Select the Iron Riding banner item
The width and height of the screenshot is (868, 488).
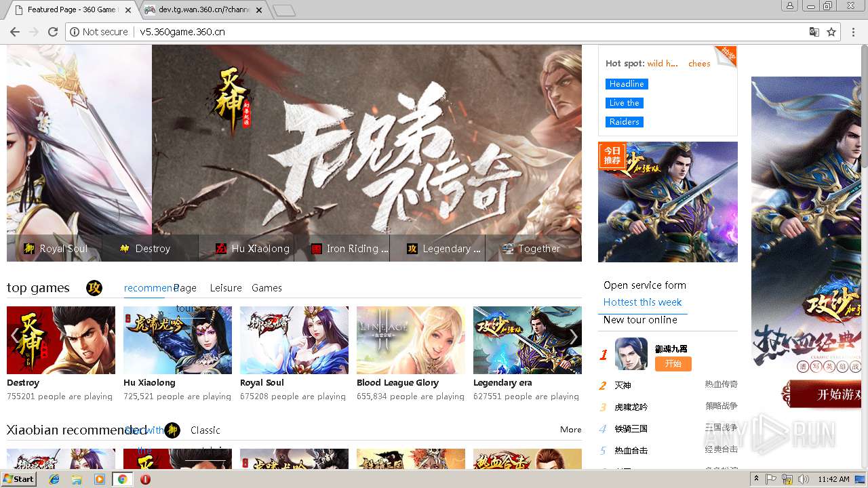350,249
